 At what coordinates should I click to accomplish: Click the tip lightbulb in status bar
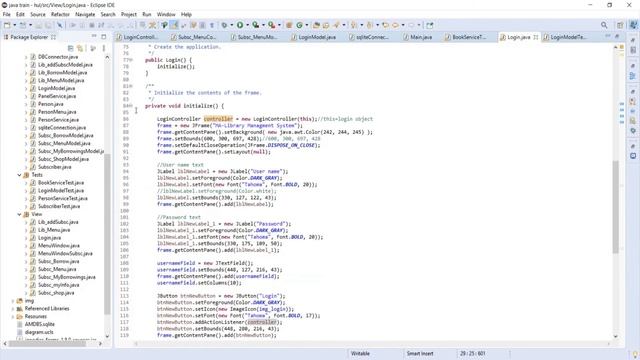pos(635,354)
